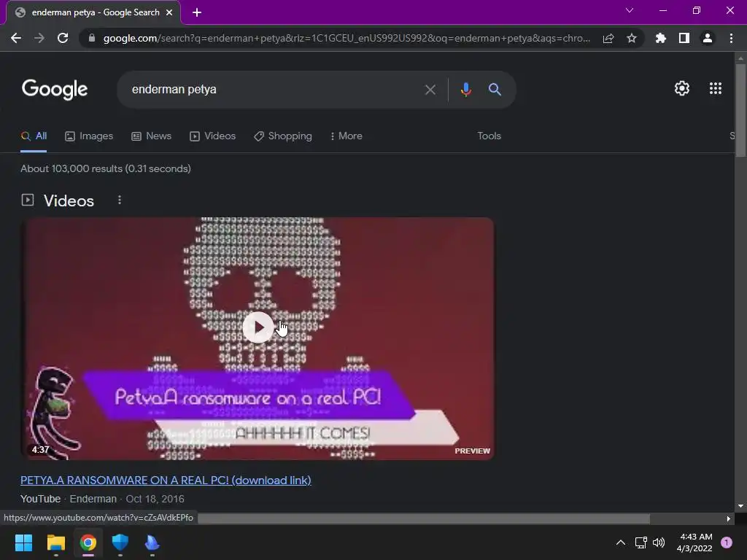Screen dimensions: 747x560
Task: Open Google quick settings gear
Action: coord(682,88)
